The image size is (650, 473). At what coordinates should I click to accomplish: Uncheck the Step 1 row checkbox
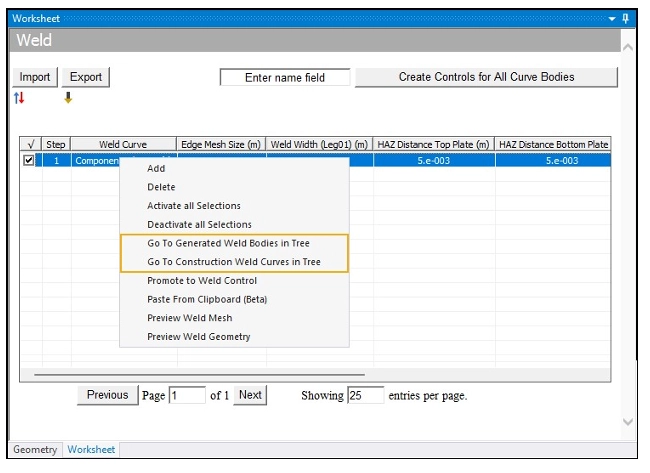pos(28,160)
